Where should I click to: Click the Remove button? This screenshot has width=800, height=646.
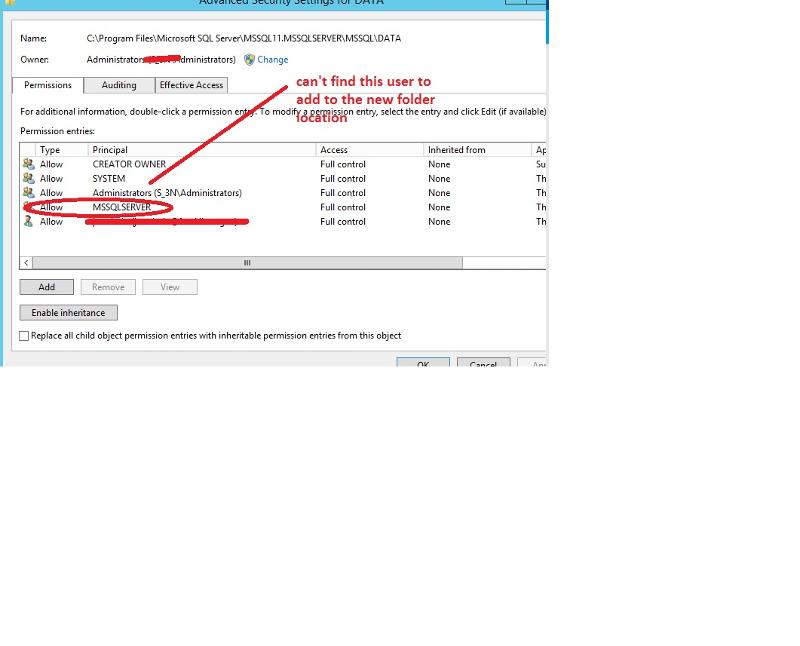pyautogui.click(x=108, y=287)
